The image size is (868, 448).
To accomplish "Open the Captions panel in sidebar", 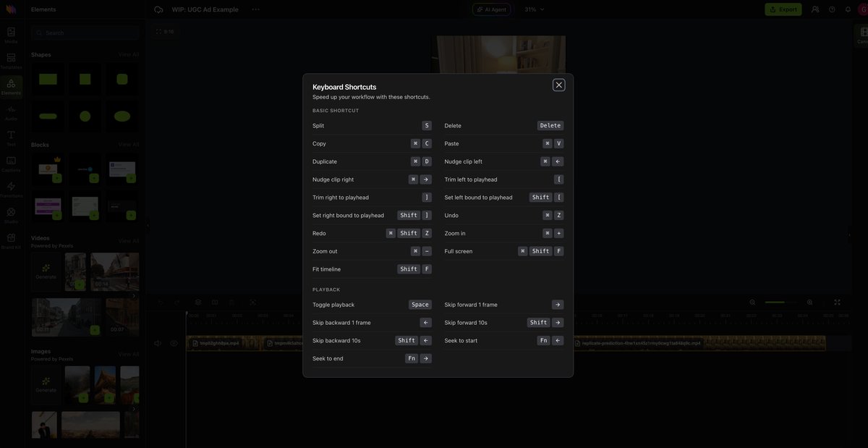I will click(11, 164).
